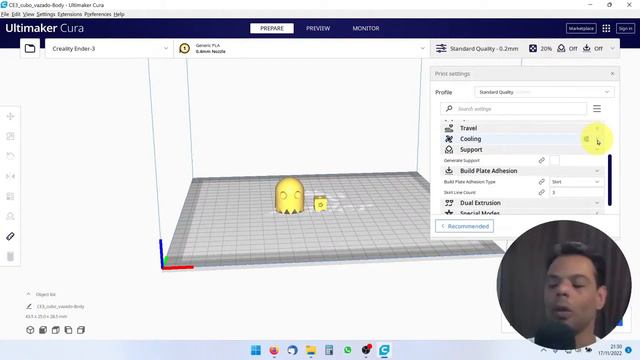This screenshot has height=360, width=640.
Task: Open Build Plate Adhesion Type Skirt dropdown
Action: pyautogui.click(x=576, y=182)
